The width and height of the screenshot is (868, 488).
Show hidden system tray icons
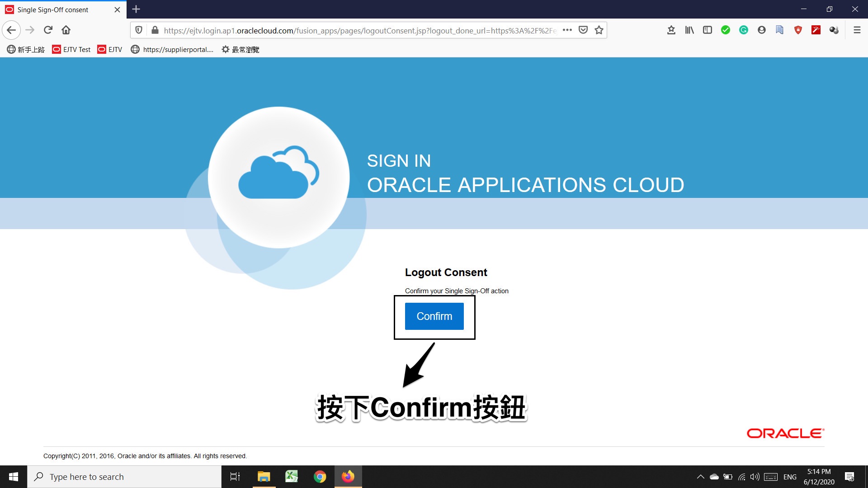click(x=700, y=477)
